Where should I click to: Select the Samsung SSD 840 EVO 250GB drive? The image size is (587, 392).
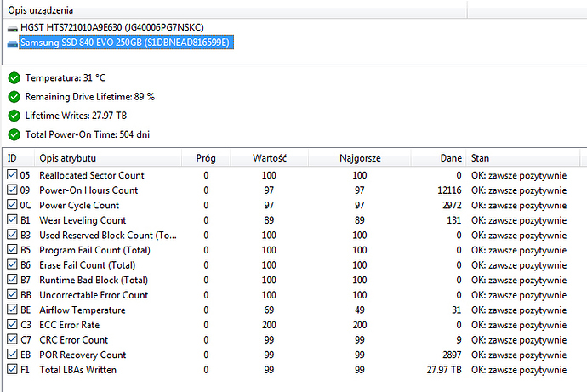(x=126, y=43)
